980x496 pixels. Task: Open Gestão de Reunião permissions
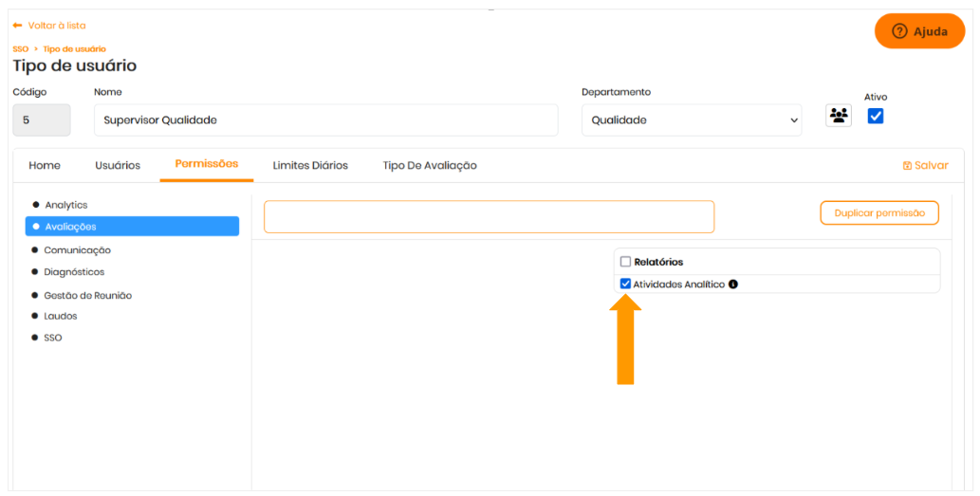(87, 295)
